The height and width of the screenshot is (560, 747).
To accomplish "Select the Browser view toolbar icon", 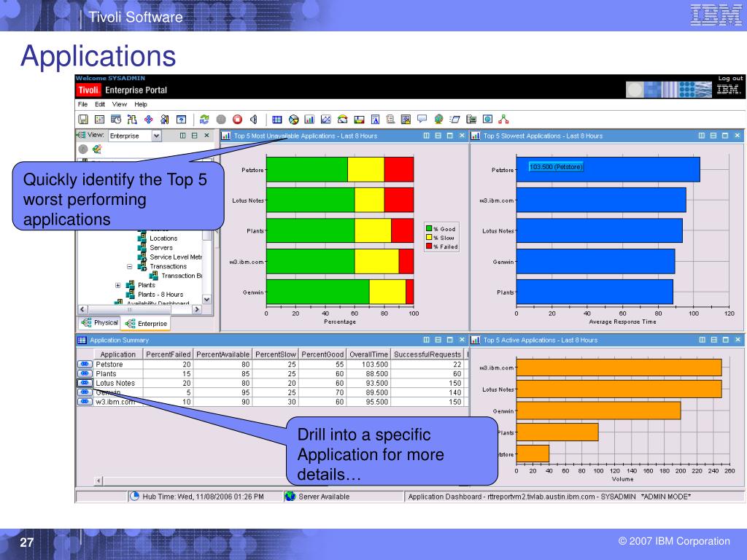I will [x=487, y=119].
